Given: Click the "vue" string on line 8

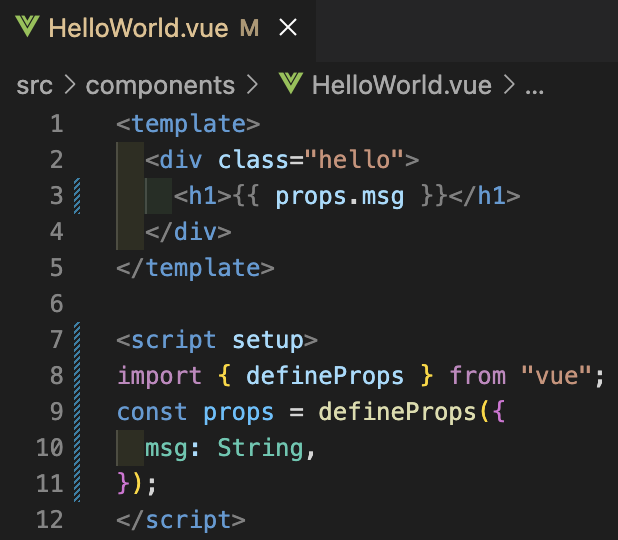Looking at the screenshot, I should 556,376.
